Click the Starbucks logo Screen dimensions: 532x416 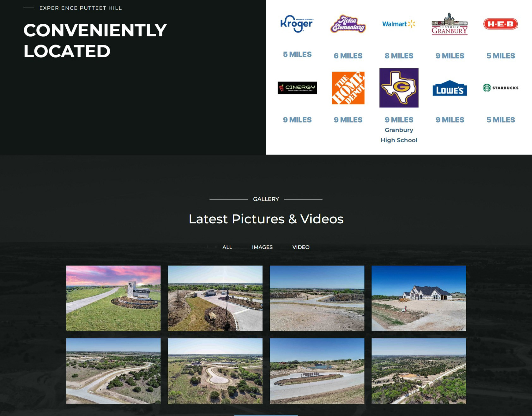[501, 88]
